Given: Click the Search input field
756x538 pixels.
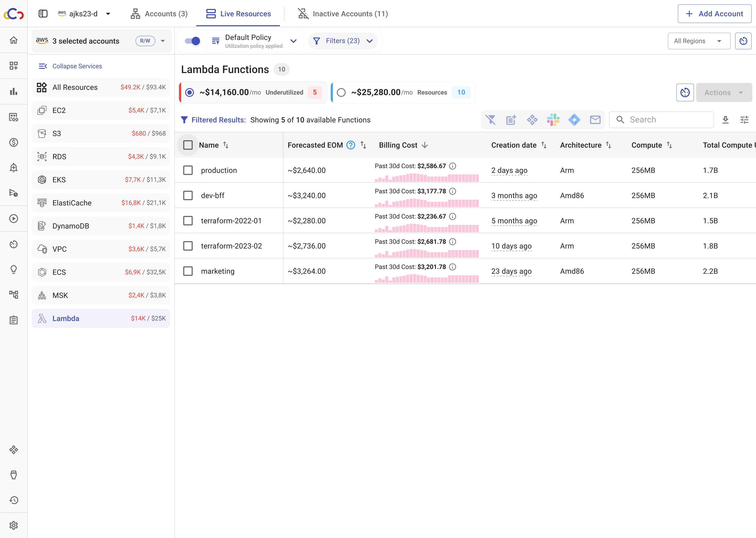Looking at the screenshot, I should (661, 120).
